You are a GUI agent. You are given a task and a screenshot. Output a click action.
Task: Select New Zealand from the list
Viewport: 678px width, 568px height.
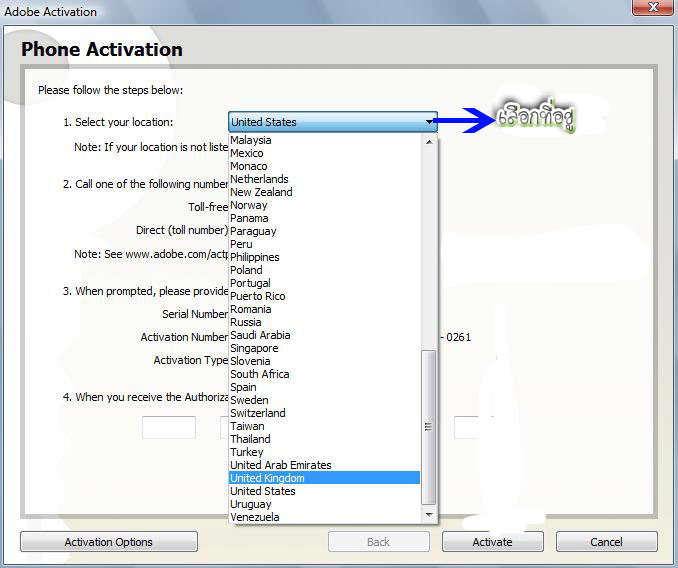tap(325, 192)
